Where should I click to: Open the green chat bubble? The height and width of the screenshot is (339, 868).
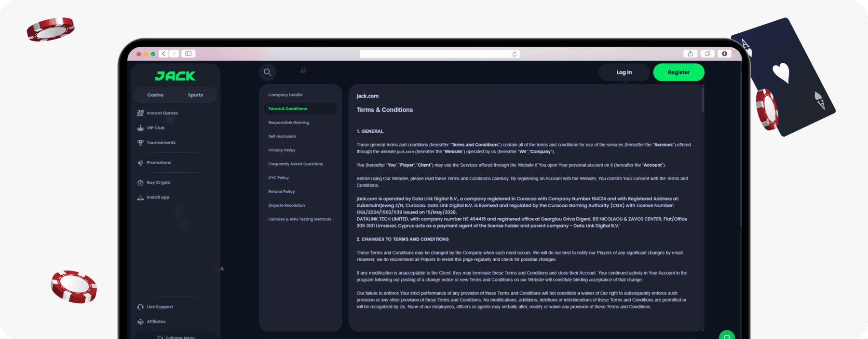[727, 335]
